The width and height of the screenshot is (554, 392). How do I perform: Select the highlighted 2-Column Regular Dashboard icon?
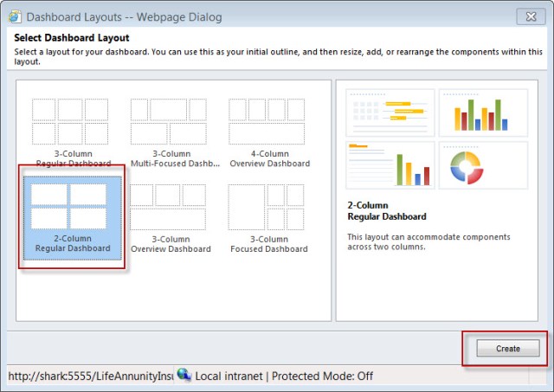pos(71,206)
